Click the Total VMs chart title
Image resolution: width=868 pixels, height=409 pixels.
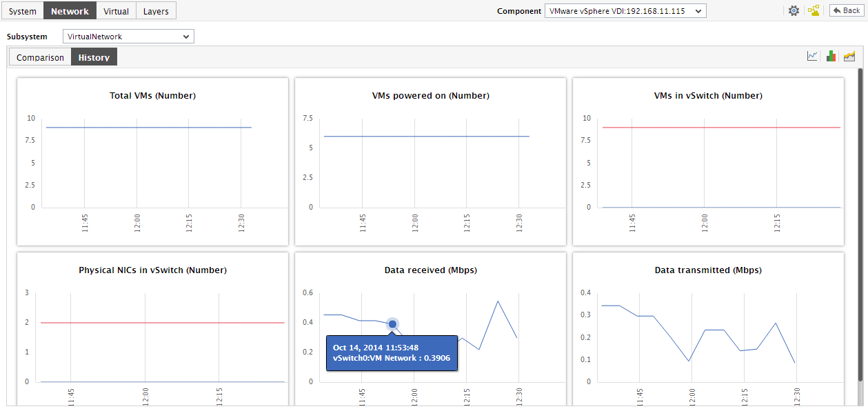click(x=152, y=96)
